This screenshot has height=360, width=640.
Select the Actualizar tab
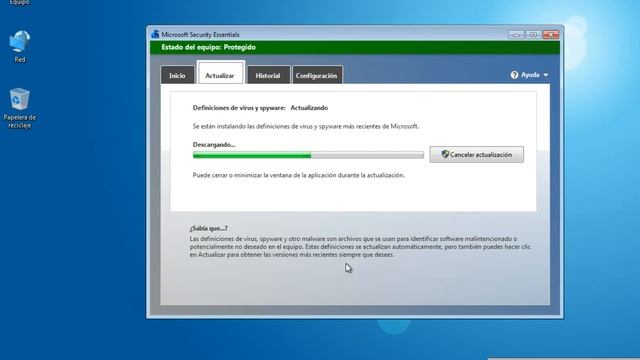click(220, 73)
